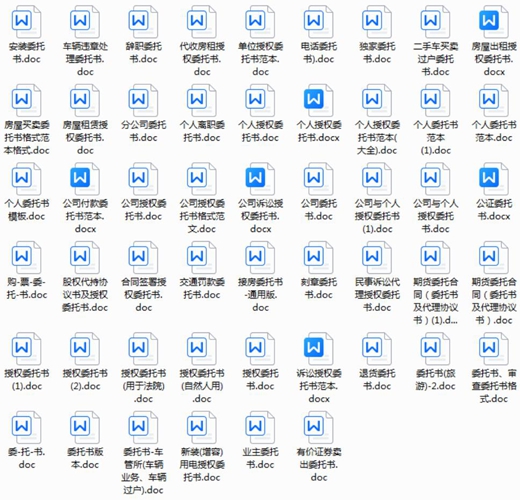
Task: Select the 业主委托书.doc file icon
Action: pyautogui.click(x=260, y=427)
